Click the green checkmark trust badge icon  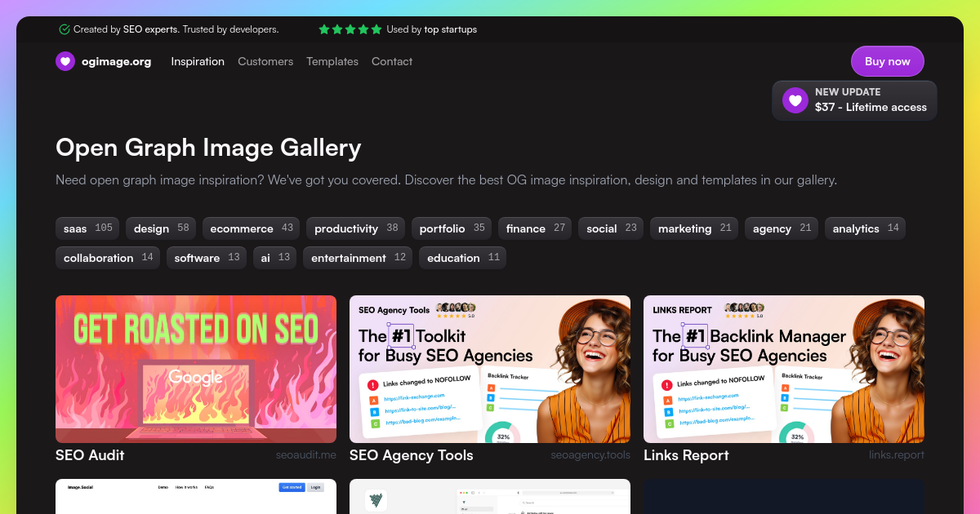65,29
